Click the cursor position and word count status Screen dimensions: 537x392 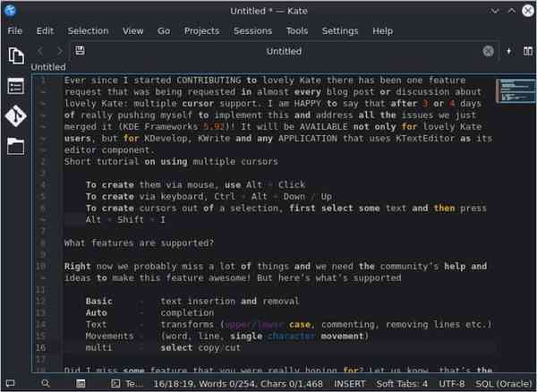pyautogui.click(x=238, y=384)
